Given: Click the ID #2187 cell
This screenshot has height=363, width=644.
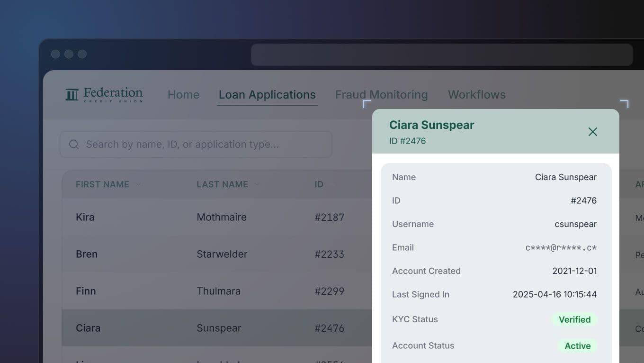Looking at the screenshot, I should (x=330, y=217).
